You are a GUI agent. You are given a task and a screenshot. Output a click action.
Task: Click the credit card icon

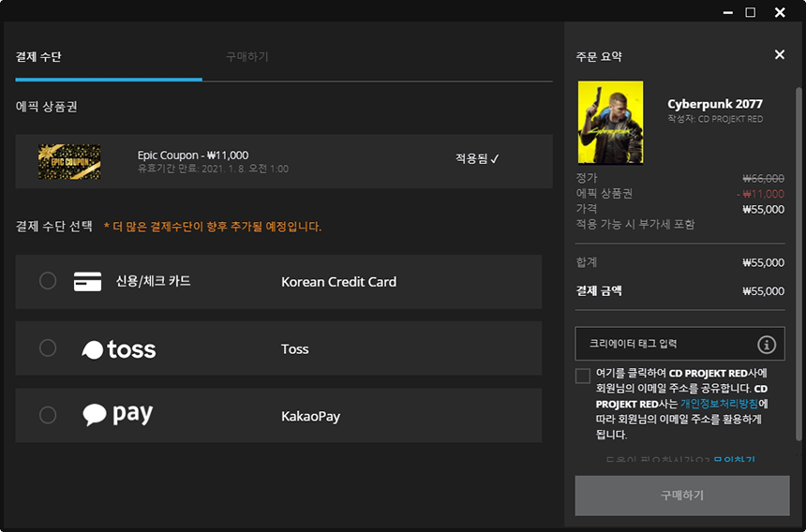87,281
